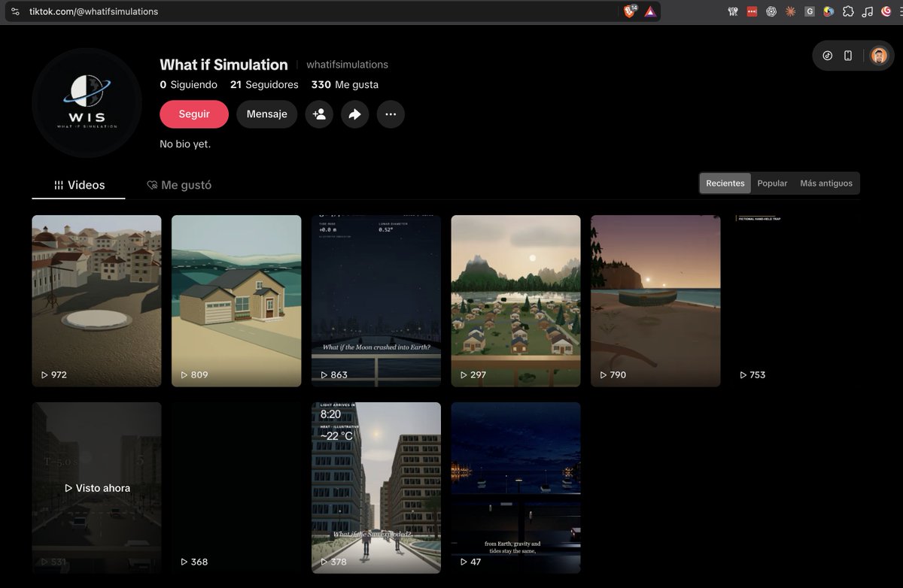View the 21 Seguidores list

(264, 85)
